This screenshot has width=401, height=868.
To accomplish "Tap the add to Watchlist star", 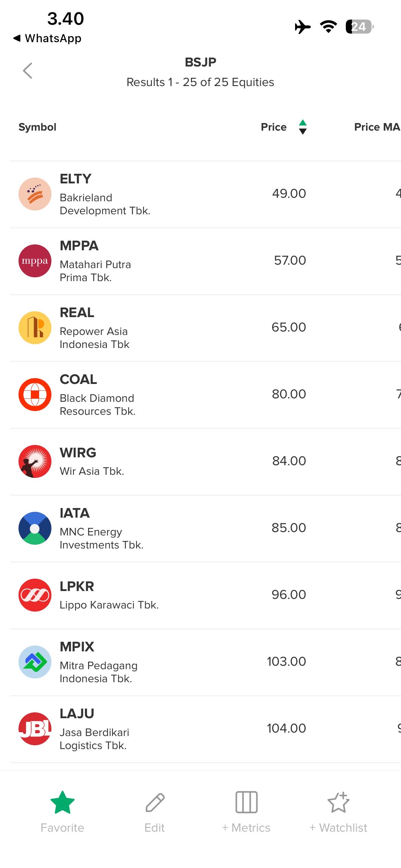I will pyautogui.click(x=338, y=802).
